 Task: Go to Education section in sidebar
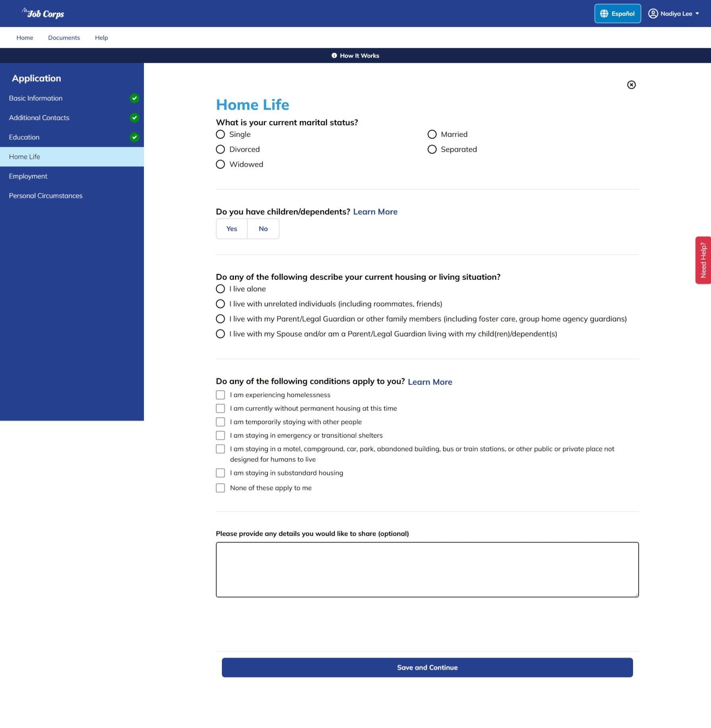(x=72, y=137)
